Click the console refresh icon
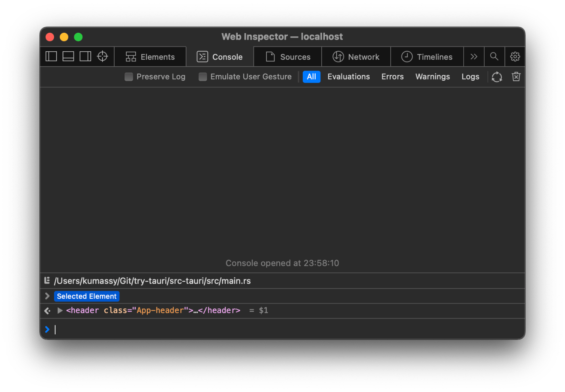 (496, 77)
